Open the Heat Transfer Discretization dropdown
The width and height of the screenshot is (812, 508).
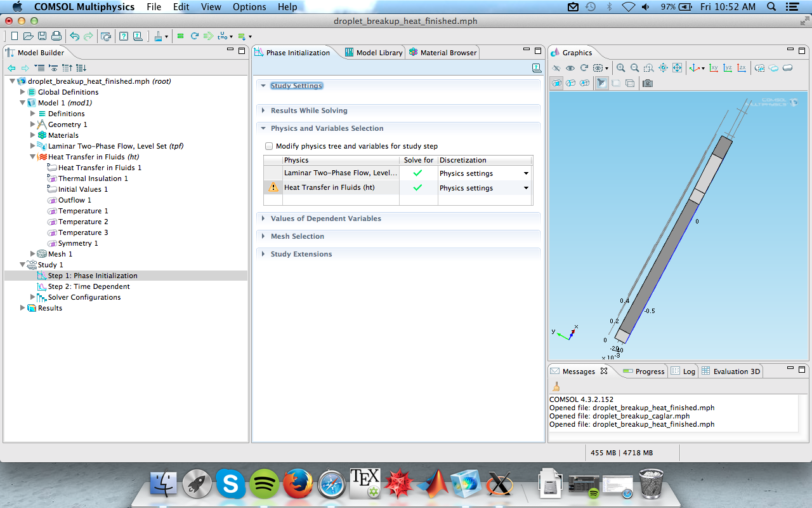point(526,188)
